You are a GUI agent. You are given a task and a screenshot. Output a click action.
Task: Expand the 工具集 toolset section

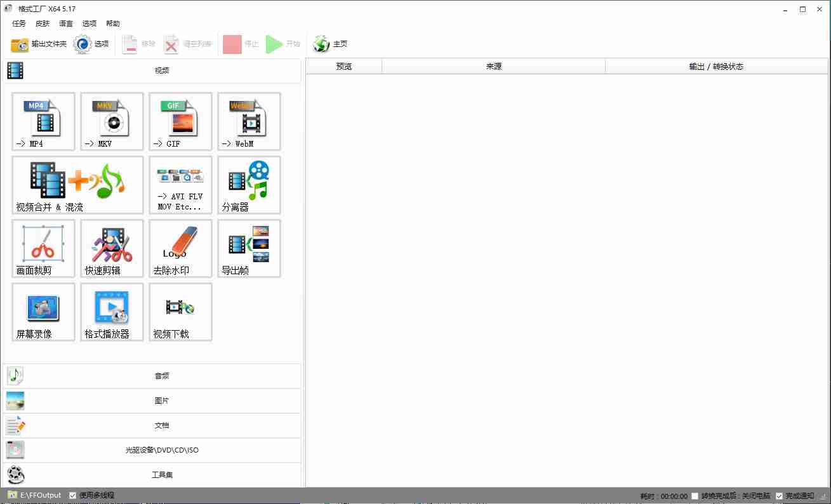click(x=161, y=474)
